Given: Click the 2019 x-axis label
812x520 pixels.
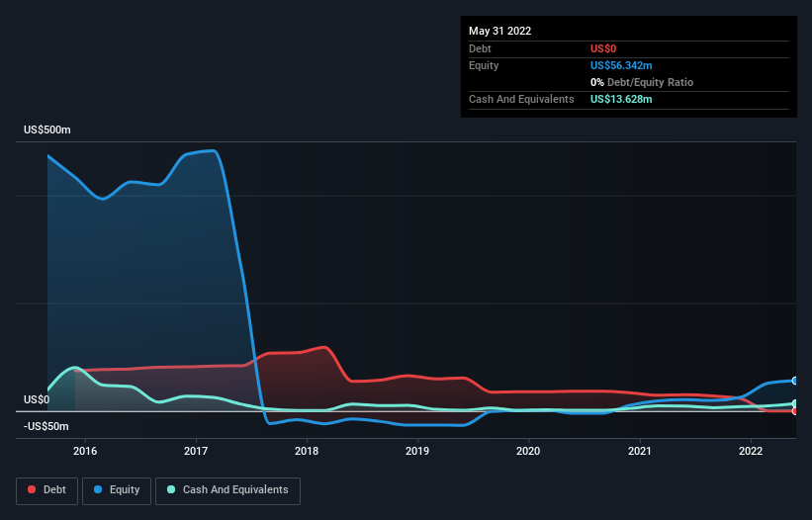Looking at the screenshot, I should (417, 451).
